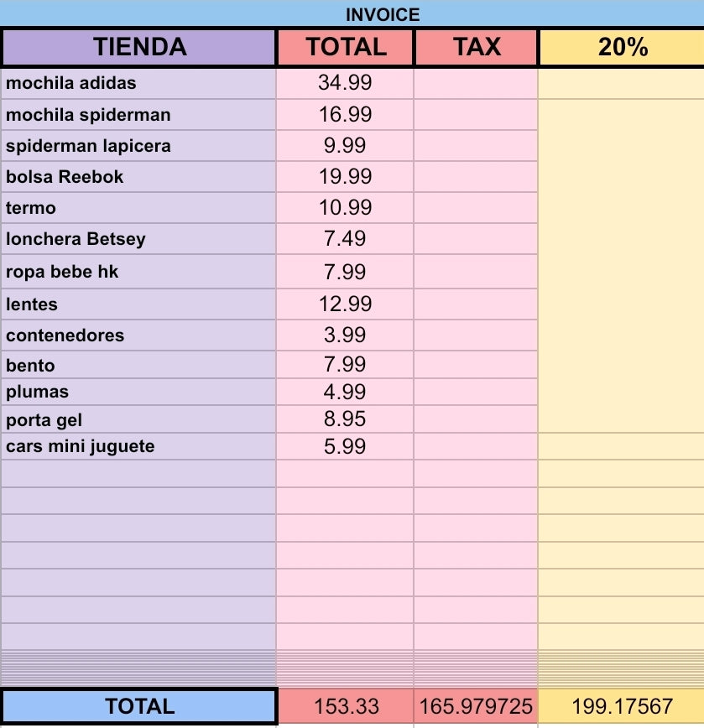Click the 'termo' item cell

(x=138, y=208)
